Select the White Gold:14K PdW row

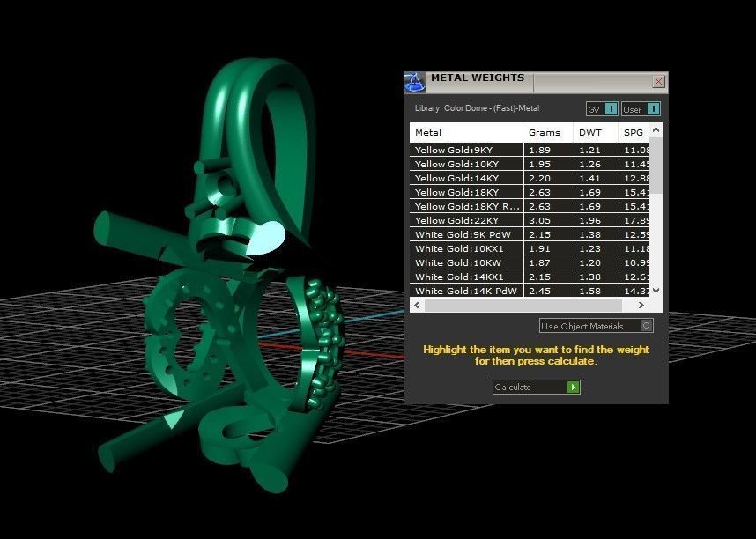530,291
